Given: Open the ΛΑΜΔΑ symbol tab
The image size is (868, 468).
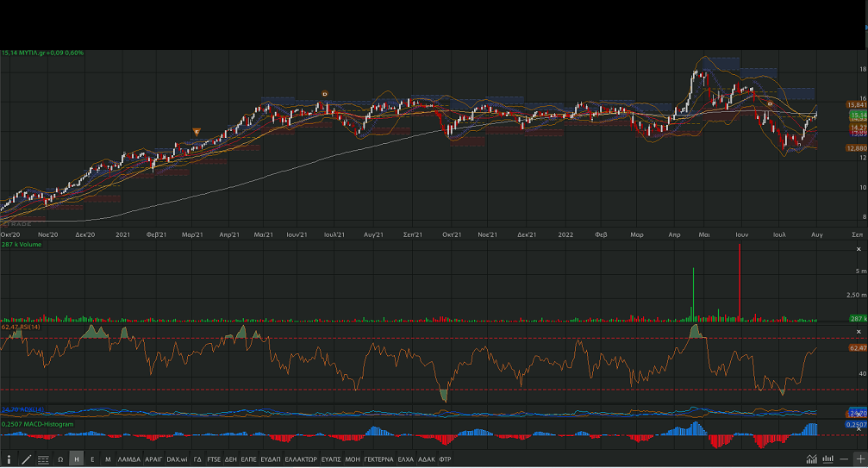Looking at the screenshot, I should (128, 459).
